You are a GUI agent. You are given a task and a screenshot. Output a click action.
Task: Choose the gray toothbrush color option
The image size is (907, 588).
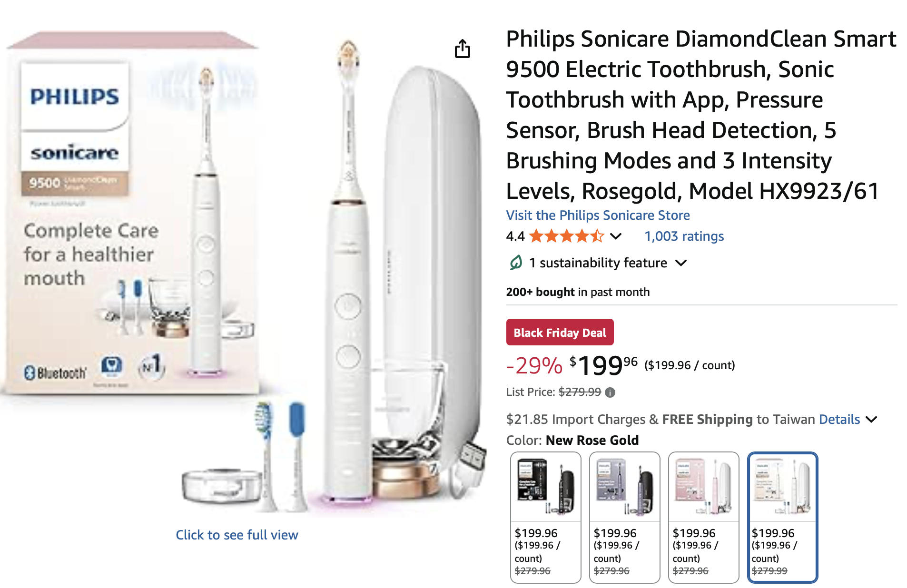click(x=624, y=517)
